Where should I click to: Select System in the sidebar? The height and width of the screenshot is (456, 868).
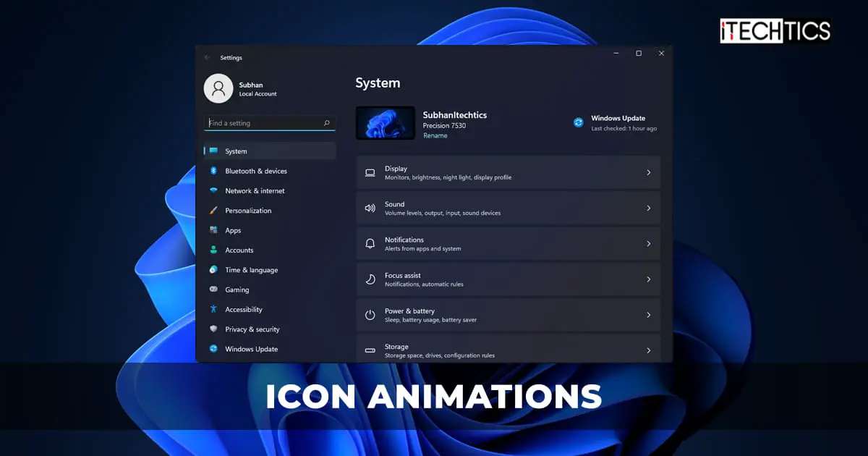coord(270,151)
